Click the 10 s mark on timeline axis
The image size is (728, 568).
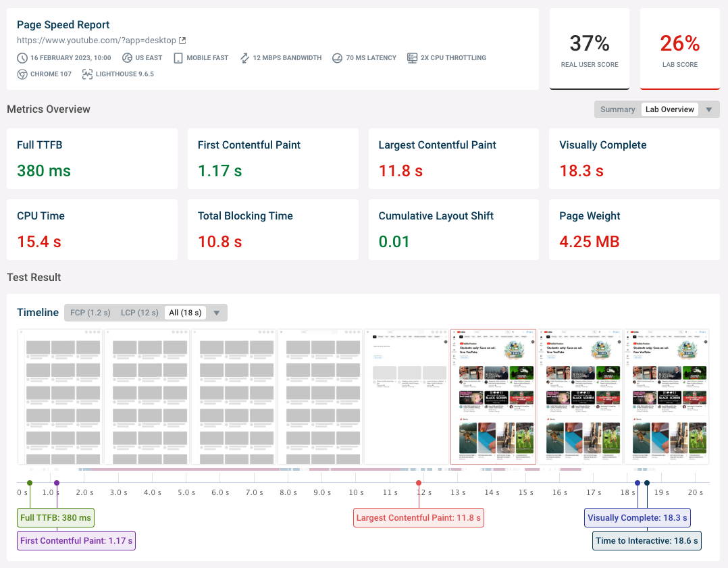point(356,492)
